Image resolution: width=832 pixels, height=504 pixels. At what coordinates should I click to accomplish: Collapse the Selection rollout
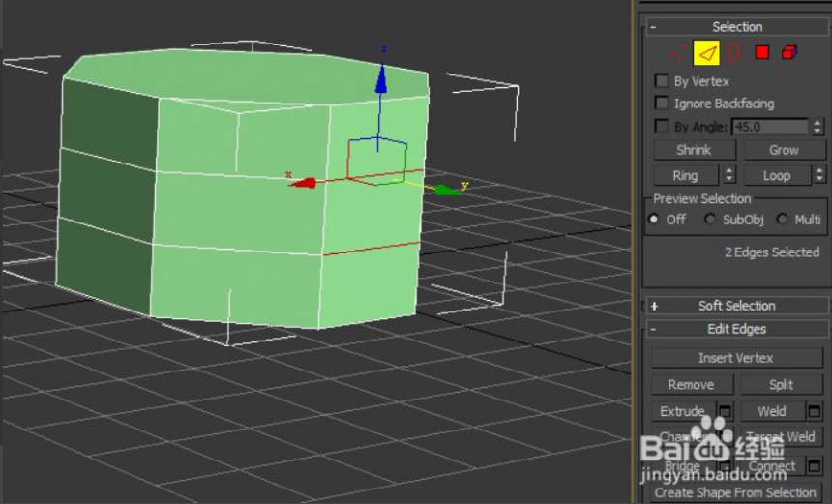(736, 27)
